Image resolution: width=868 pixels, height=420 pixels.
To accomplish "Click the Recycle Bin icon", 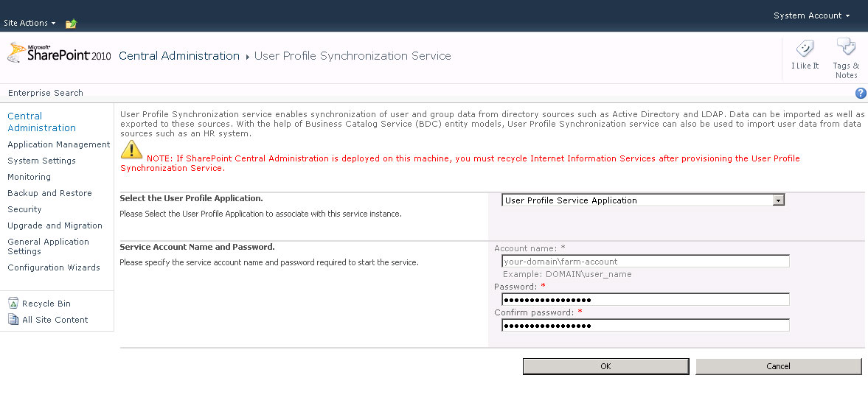I will coord(13,304).
